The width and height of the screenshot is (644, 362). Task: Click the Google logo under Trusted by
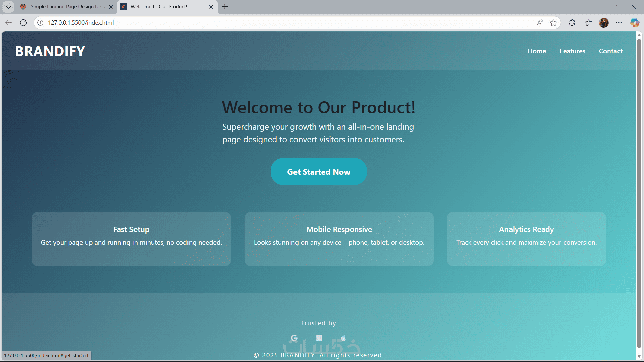[x=294, y=338]
